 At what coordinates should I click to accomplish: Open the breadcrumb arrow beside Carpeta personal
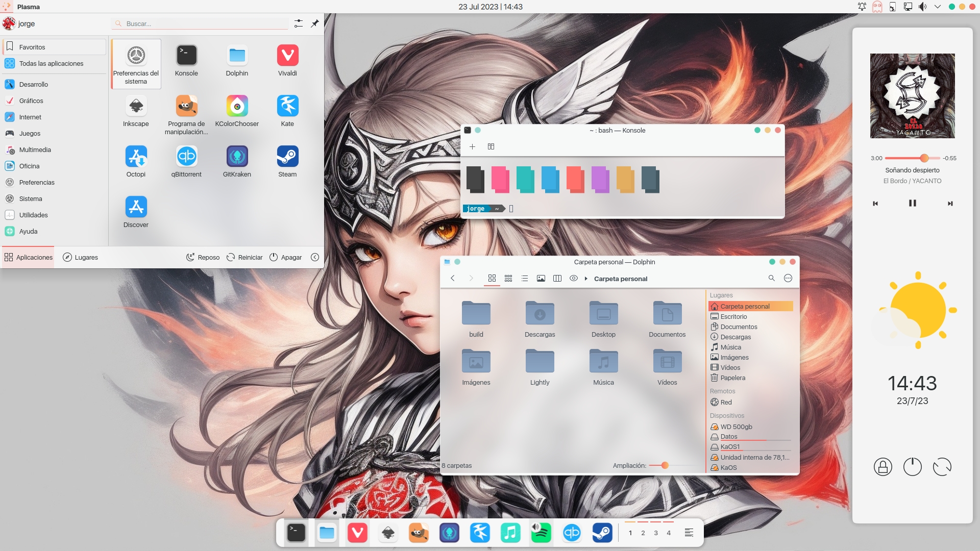click(585, 279)
